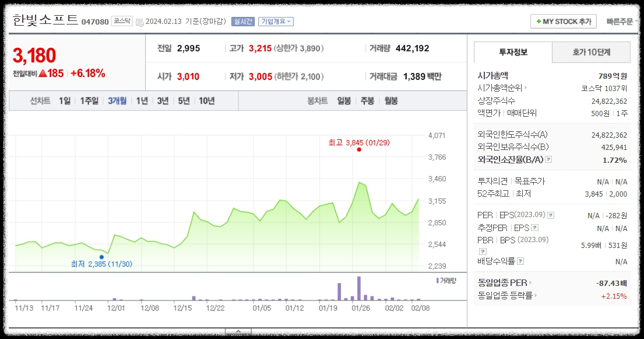Viewport: 644px width, 339px height.
Task: Click the MY STOCK 추가 button
Action: tap(564, 22)
